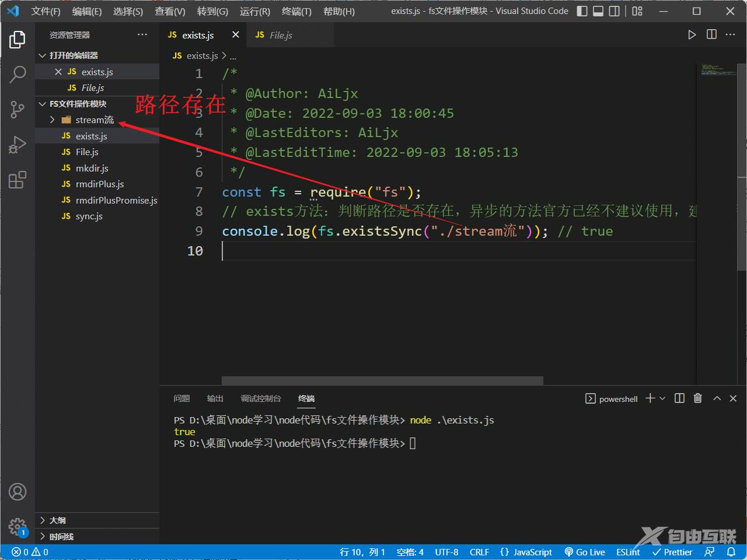Open the 转到(G) menu

coord(212,11)
